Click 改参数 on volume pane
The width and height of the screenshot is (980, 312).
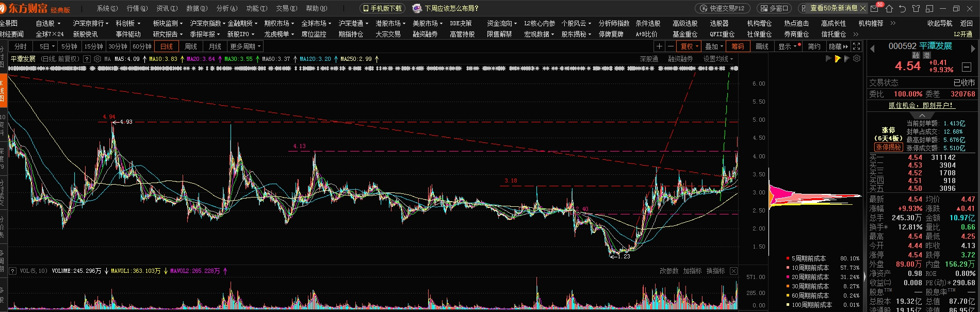[669, 271]
